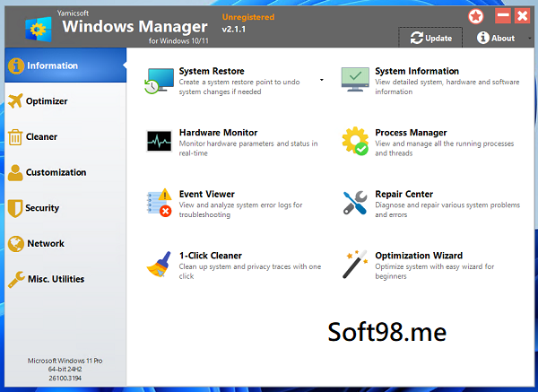Select the Information tab label

tap(53, 65)
